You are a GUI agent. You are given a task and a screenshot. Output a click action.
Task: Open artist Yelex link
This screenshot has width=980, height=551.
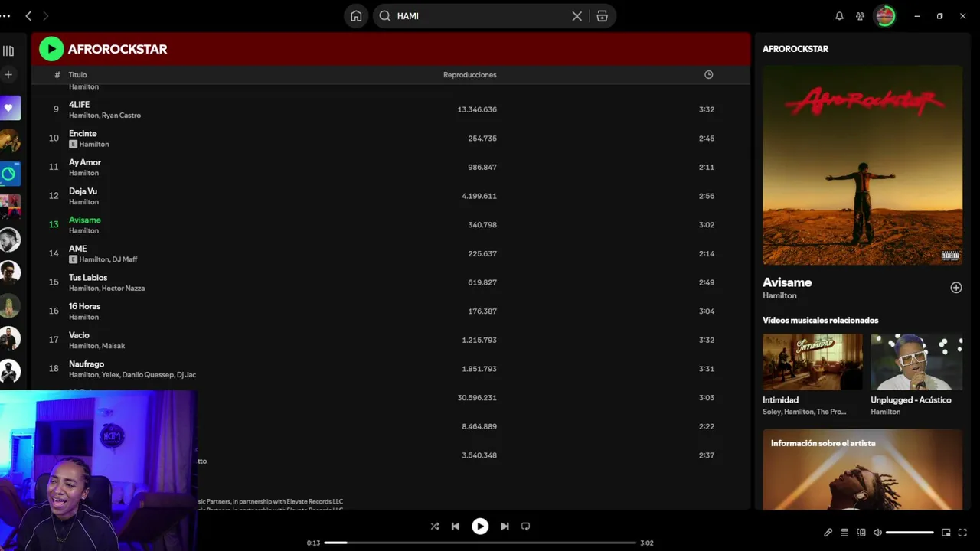point(111,375)
